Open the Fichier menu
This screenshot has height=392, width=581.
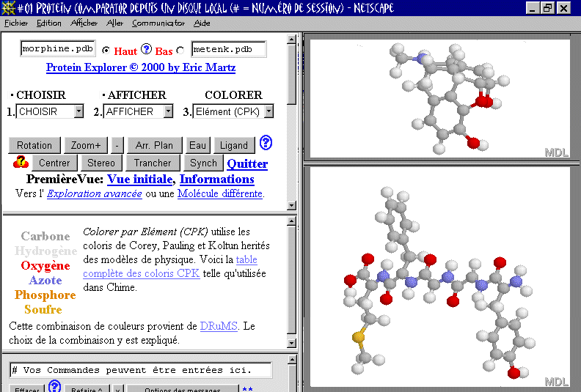tap(16, 23)
